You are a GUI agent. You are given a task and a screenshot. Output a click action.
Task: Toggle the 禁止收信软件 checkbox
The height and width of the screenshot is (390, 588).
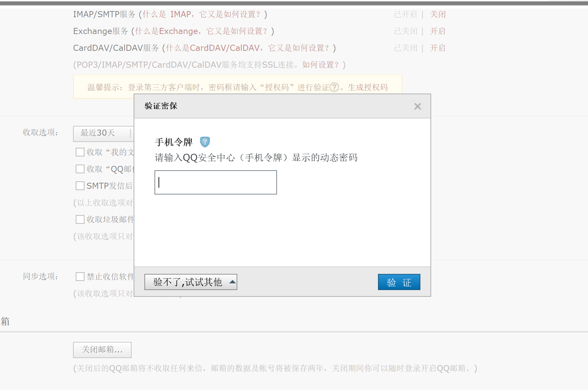coord(80,277)
